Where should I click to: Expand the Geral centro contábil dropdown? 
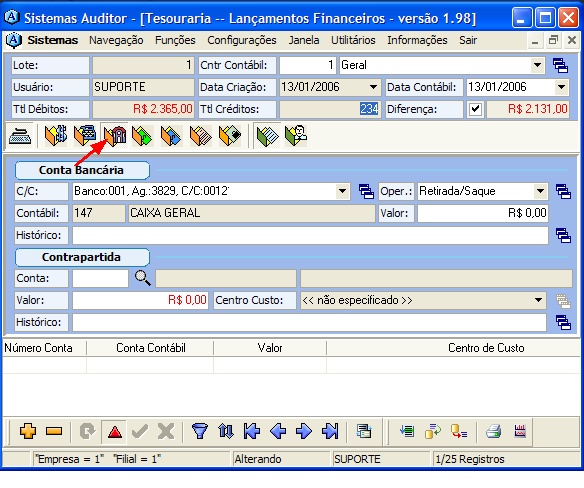(x=537, y=65)
